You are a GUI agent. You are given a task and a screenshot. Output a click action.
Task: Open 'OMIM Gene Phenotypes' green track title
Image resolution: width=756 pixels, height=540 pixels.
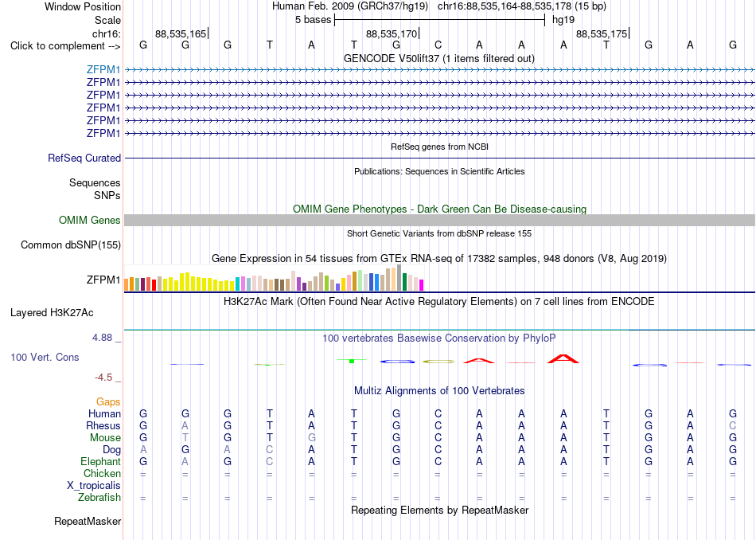(439, 209)
